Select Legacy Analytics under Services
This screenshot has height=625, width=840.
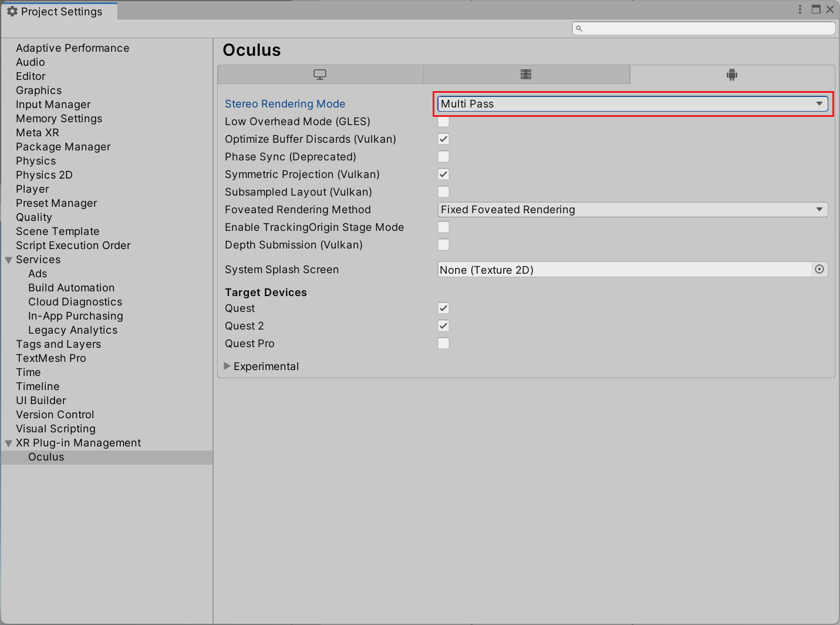point(73,330)
